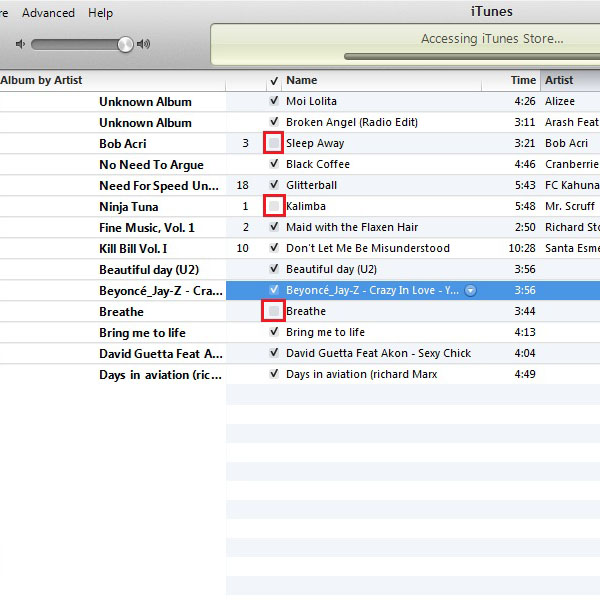600x600 pixels.
Task: Open the Help menu
Action: point(100,13)
